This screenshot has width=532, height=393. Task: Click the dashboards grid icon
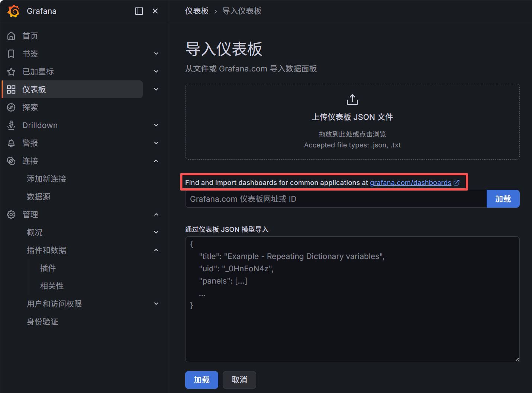tap(11, 89)
